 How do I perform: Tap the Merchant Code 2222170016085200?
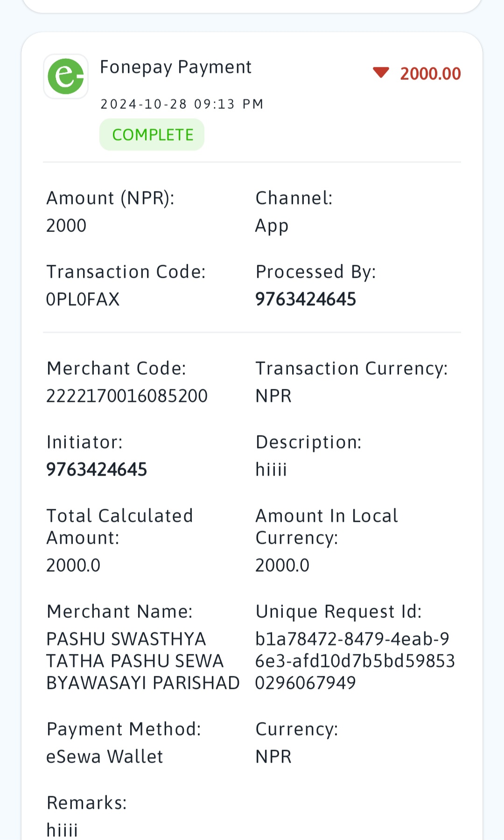pos(127,396)
